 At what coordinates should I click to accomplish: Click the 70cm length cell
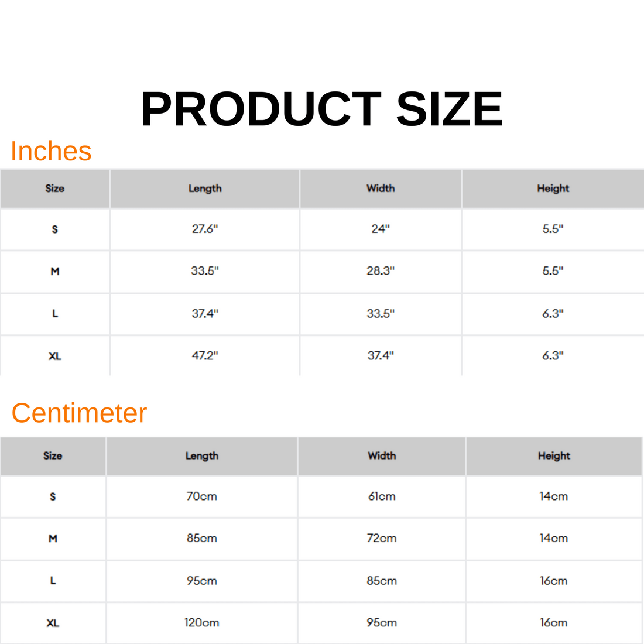coord(202,496)
